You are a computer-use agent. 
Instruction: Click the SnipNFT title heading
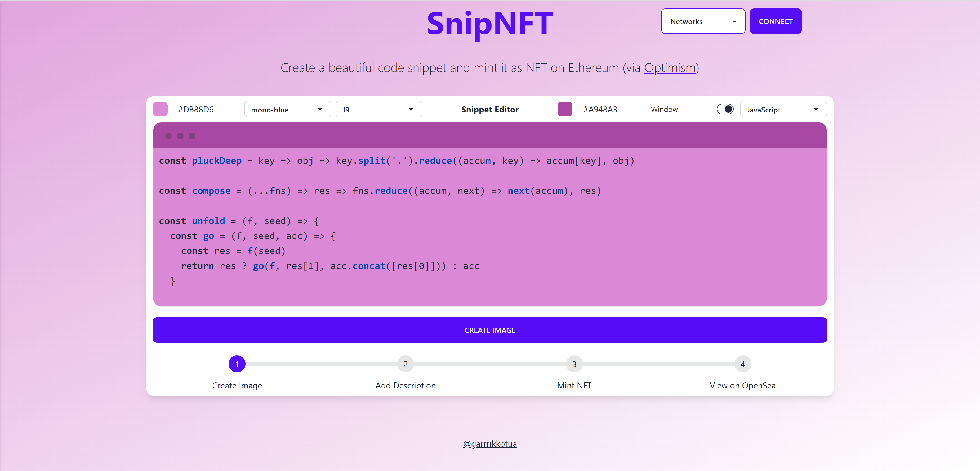490,24
